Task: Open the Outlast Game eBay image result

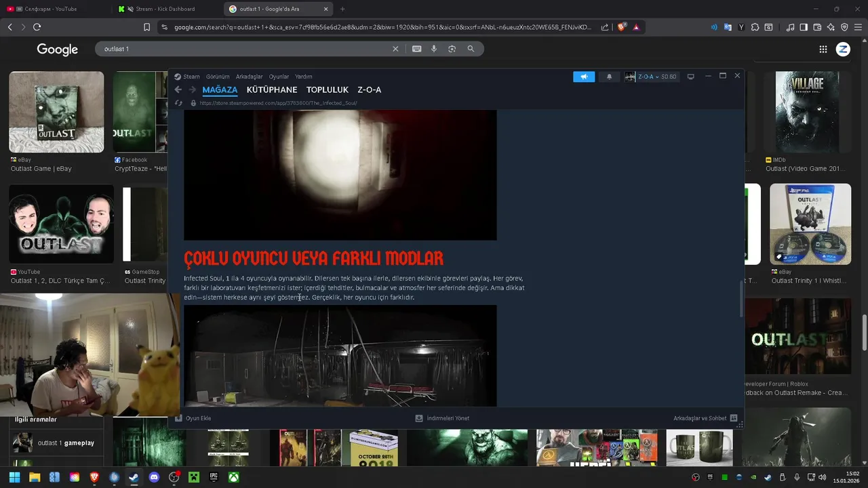Action: click(x=56, y=112)
